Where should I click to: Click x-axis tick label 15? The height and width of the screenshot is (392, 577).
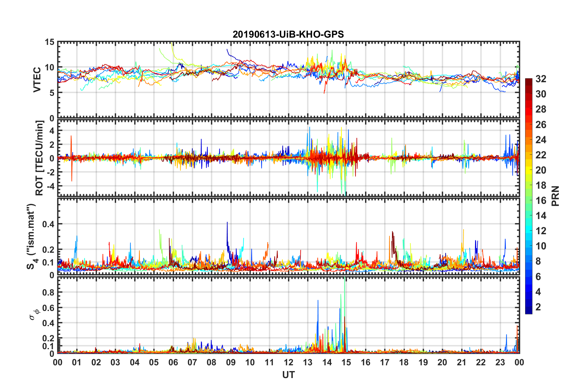click(346, 362)
